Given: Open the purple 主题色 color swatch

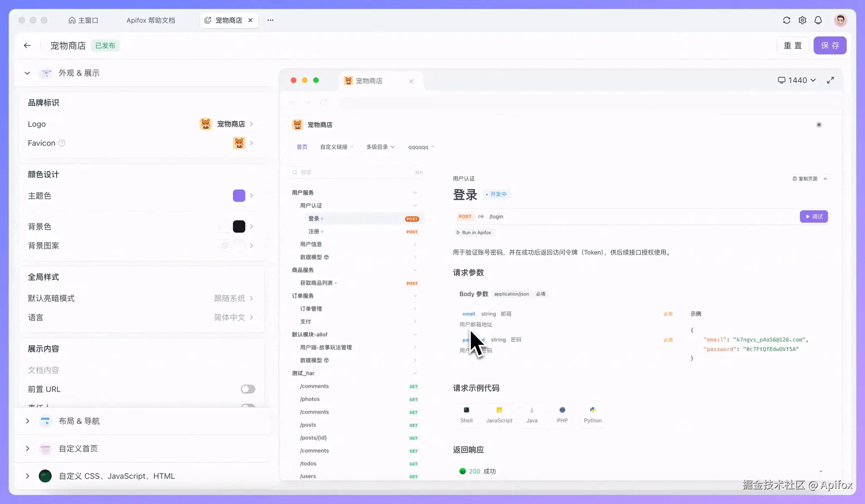Looking at the screenshot, I should click(239, 196).
